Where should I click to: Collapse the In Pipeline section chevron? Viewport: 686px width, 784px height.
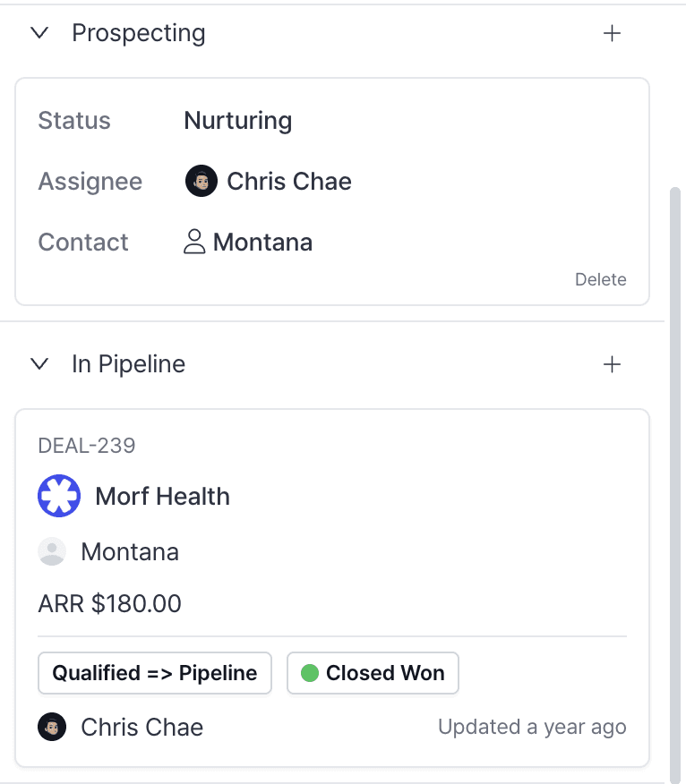click(39, 364)
